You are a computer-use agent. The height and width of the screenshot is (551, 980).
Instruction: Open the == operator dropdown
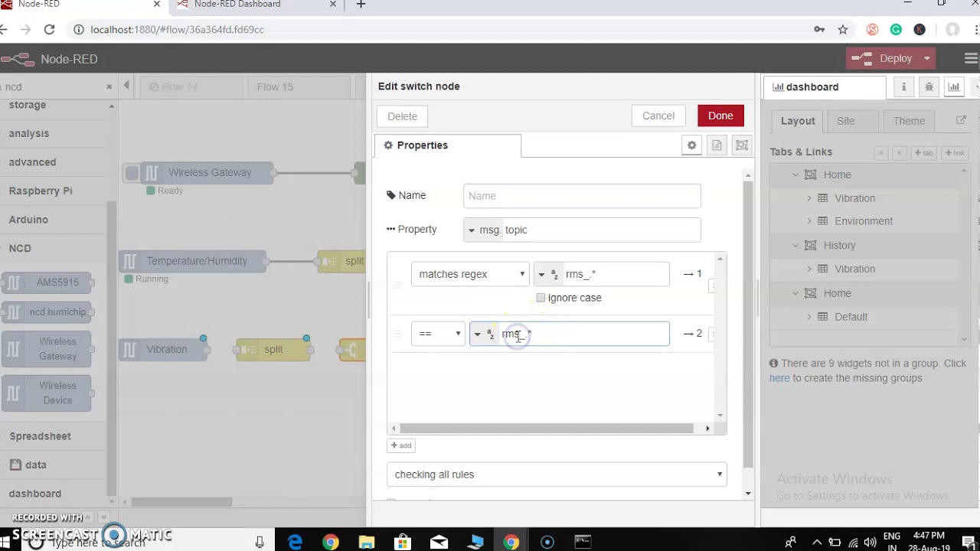438,334
